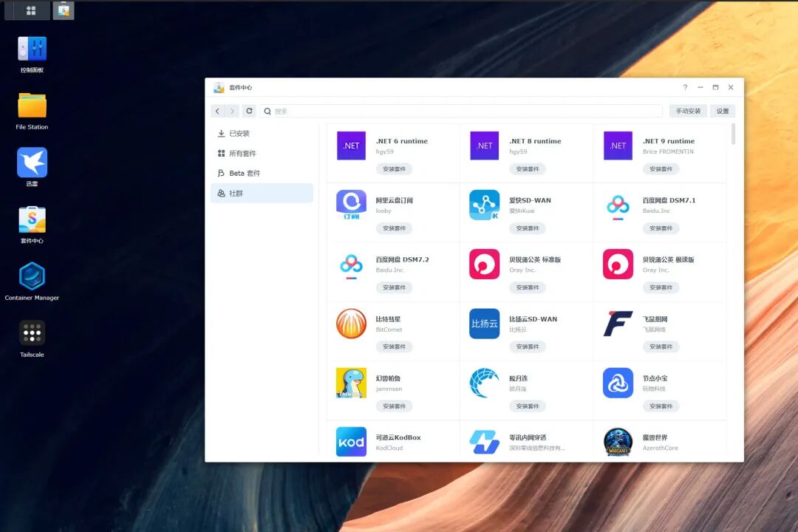Show all packages (所有套件)
Viewport: 798px width, 532px height.
click(262, 153)
